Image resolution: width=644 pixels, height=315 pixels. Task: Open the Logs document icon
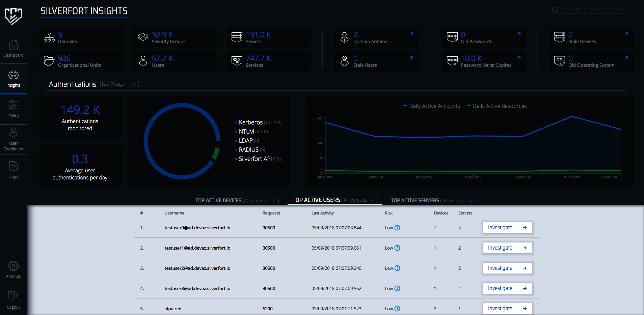pos(14,166)
